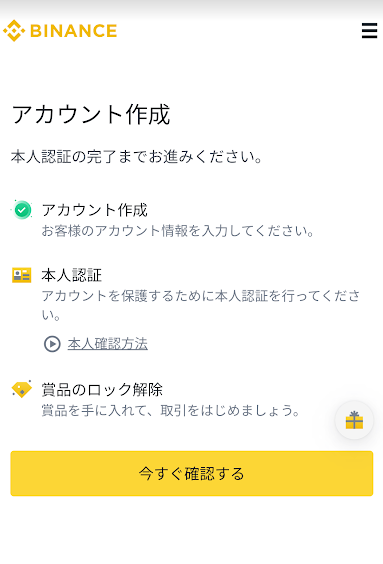This screenshot has height=564, width=383.
Task: Click the 賞品を手に入れて description text
Action: click(x=171, y=410)
